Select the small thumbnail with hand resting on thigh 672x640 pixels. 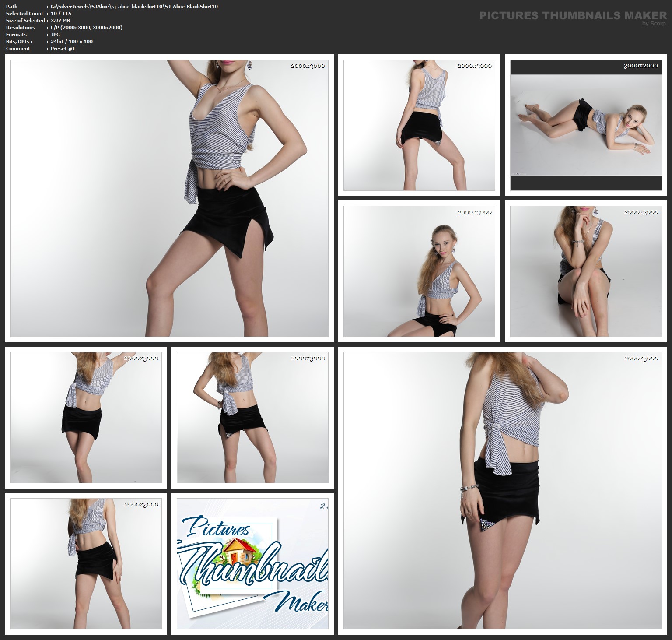click(x=86, y=564)
